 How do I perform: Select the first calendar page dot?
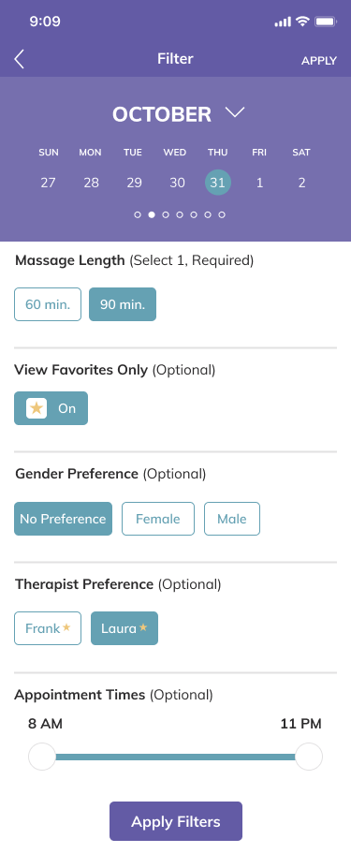(x=138, y=214)
